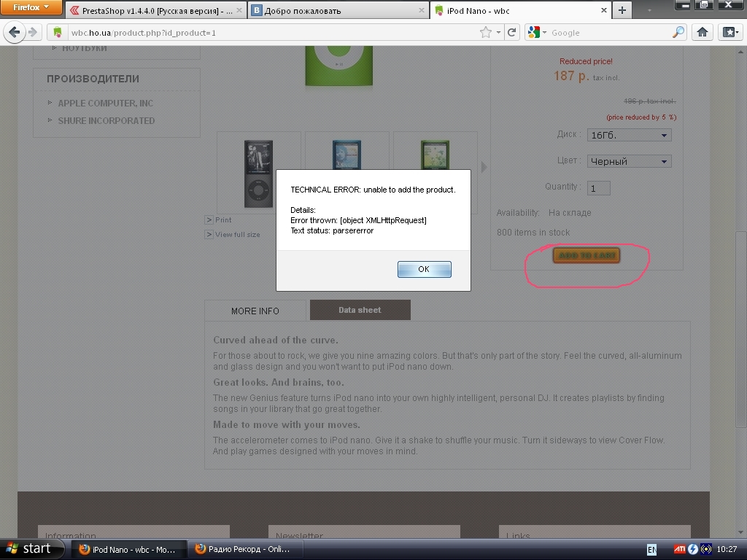Click the 10:27 system clock
The image size is (747, 560).
(727, 550)
